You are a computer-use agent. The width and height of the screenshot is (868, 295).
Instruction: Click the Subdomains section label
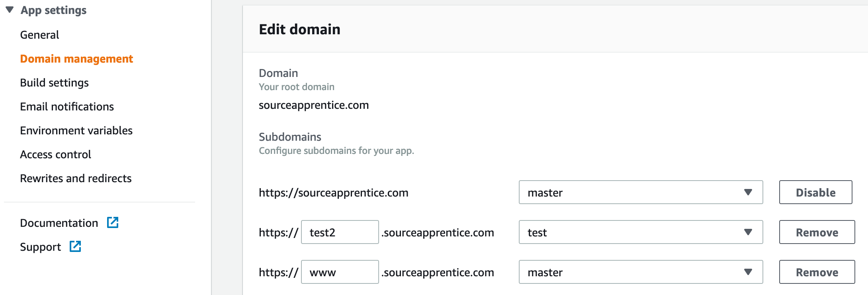(x=290, y=137)
